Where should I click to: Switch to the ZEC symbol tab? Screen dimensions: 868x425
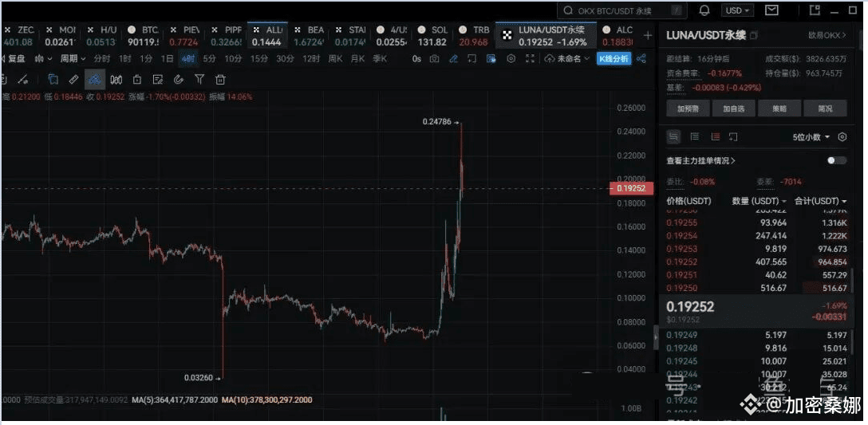click(19, 35)
